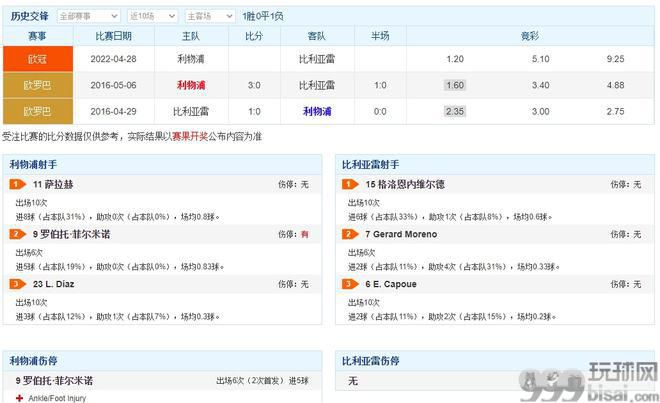Click red cross injury icon by Ankle/Foot Injury
This screenshot has height=403, width=660.
(19, 398)
